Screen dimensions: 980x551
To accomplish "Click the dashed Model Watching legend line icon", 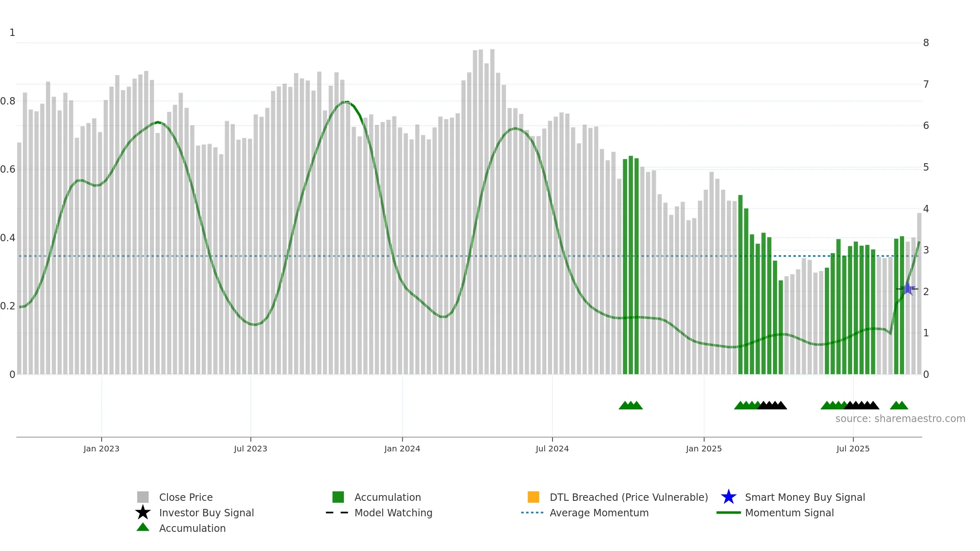I will (337, 513).
